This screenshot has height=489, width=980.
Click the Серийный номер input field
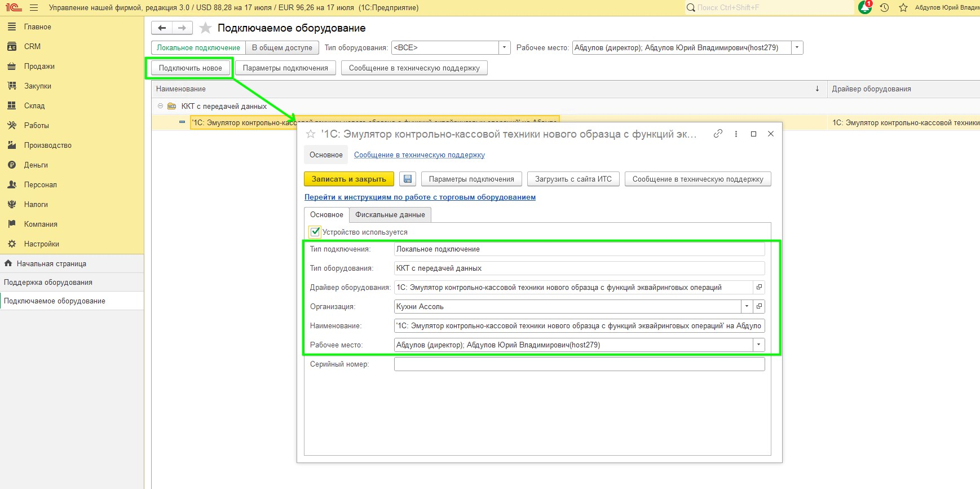point(579,364)
